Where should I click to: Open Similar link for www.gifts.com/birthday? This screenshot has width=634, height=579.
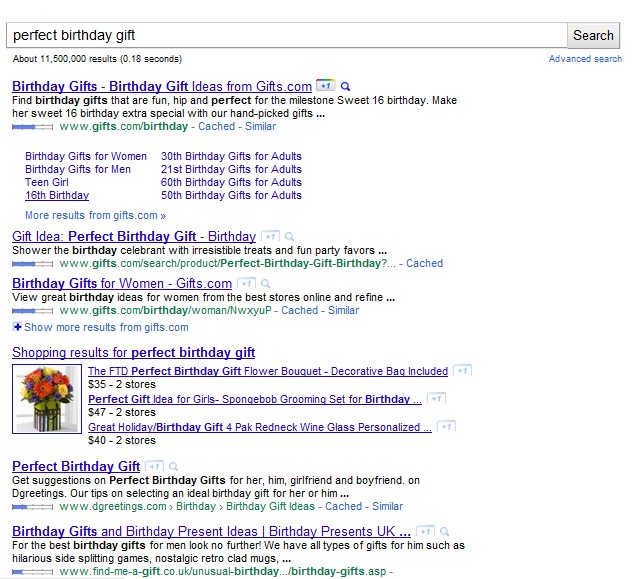click(x=260, y=126)
